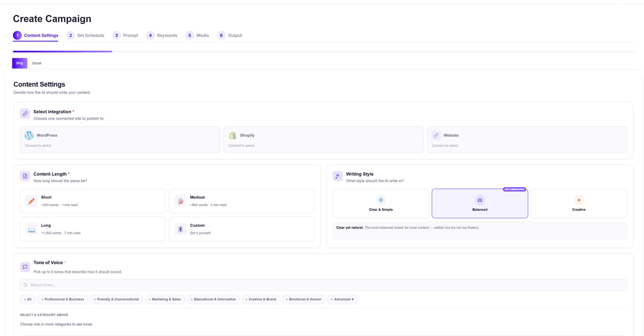The image size is (644, 336).
Task: Switch to the Social tab
Action: coord(37,63)
